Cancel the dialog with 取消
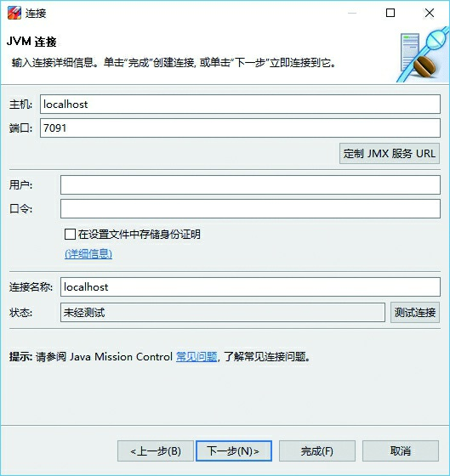 tap(401, 450)
